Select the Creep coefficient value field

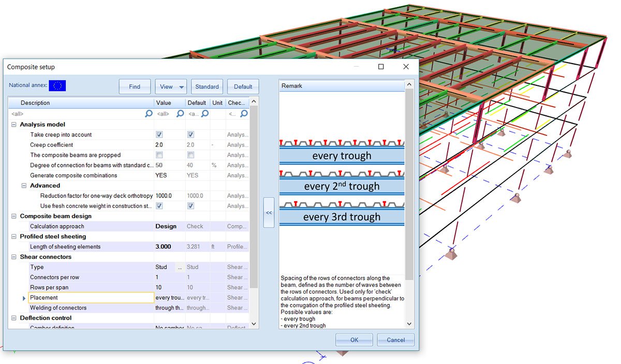[x=170, y=145]
